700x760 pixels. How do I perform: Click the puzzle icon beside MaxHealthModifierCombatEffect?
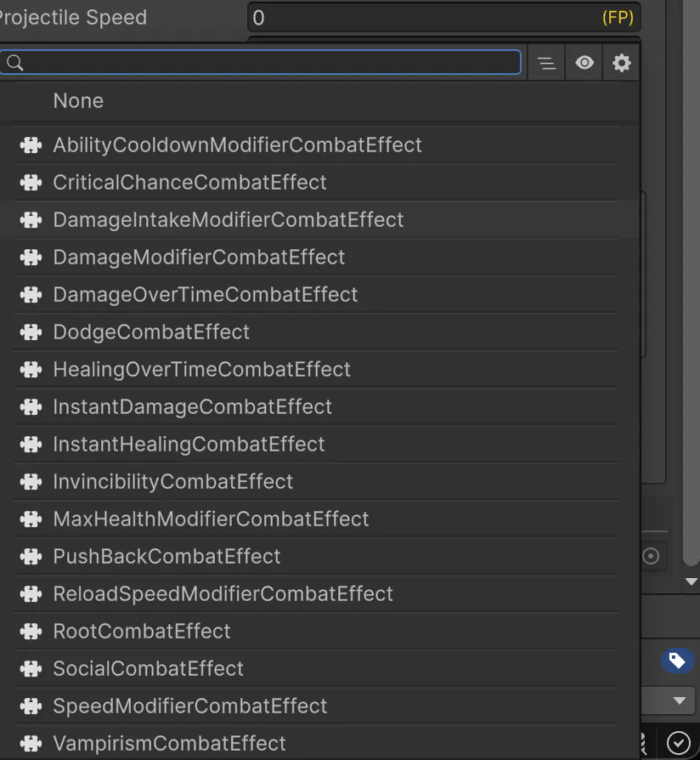pos(31,519)
